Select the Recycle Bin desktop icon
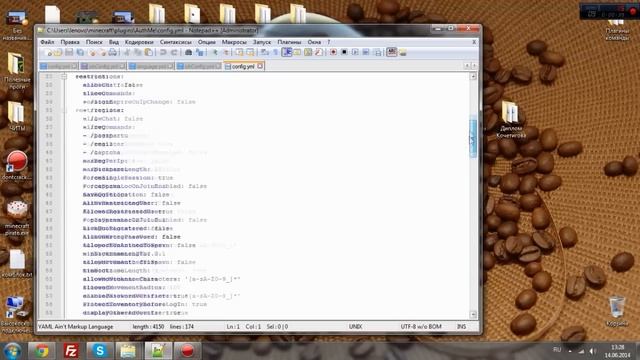This screenshot has width=640, height=360. (616, 312)
